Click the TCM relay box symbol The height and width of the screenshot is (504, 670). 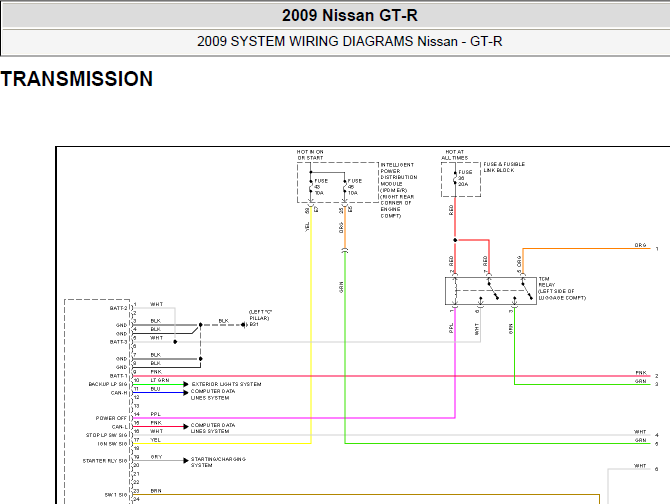click(x=491, y=291)
